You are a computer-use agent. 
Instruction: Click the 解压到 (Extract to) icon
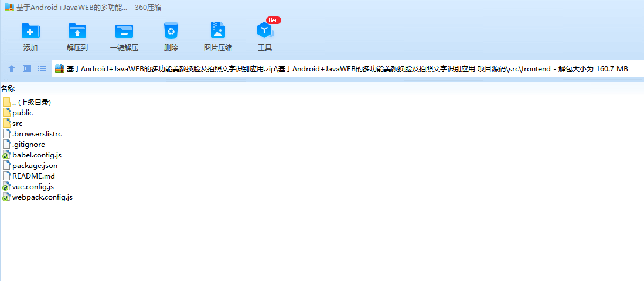[x=77, y=30]
